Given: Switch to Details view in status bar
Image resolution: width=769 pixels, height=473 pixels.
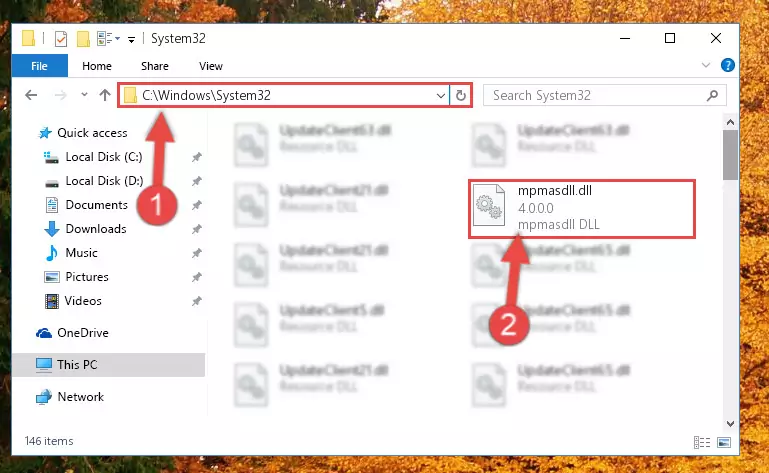Looking at the screenshot, I should coord(702,442).
